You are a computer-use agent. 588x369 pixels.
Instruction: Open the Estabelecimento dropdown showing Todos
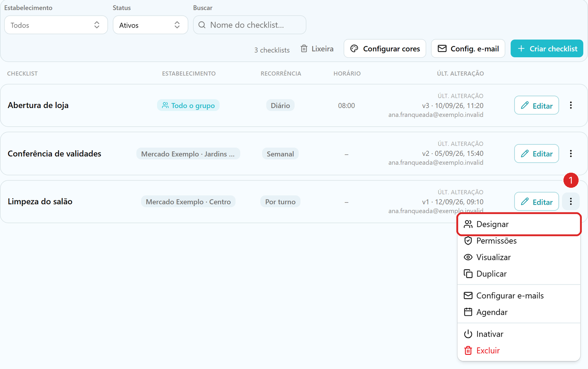56,25
